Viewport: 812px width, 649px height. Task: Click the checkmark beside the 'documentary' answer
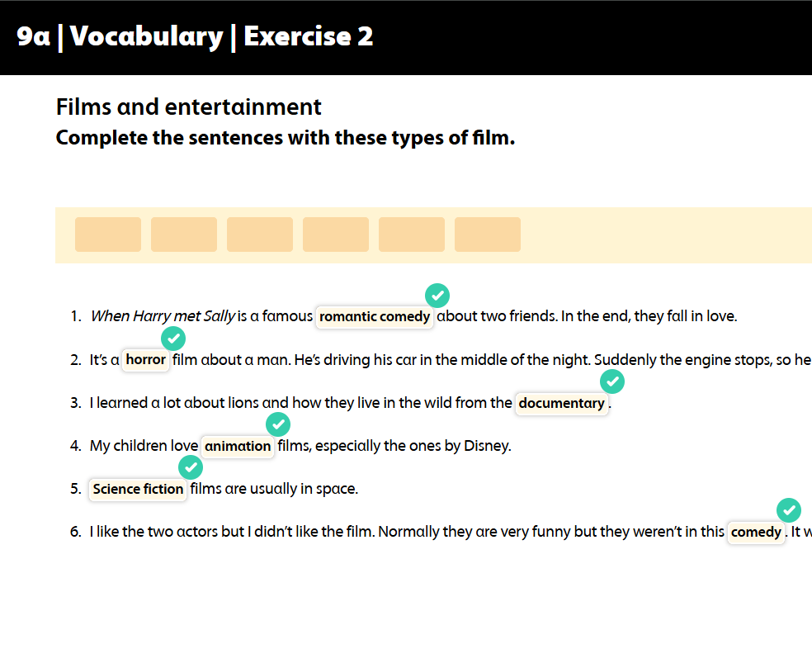tap(612, 381)
